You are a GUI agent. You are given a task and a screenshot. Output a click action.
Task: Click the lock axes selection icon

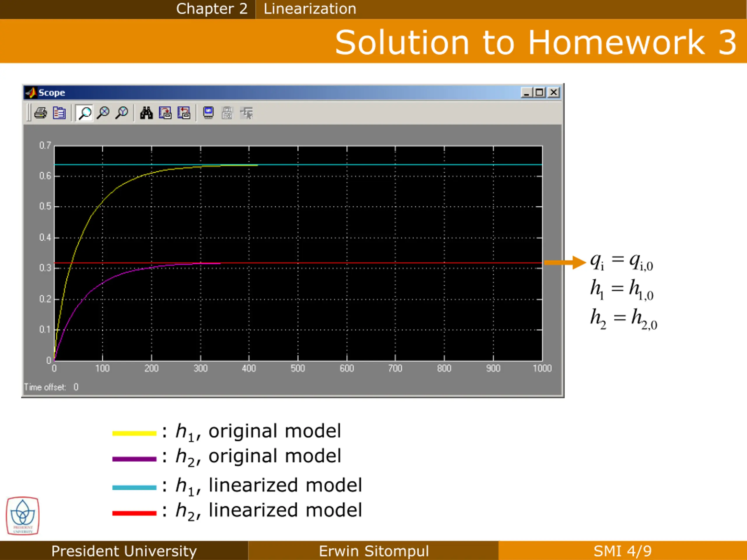point(227,113)
